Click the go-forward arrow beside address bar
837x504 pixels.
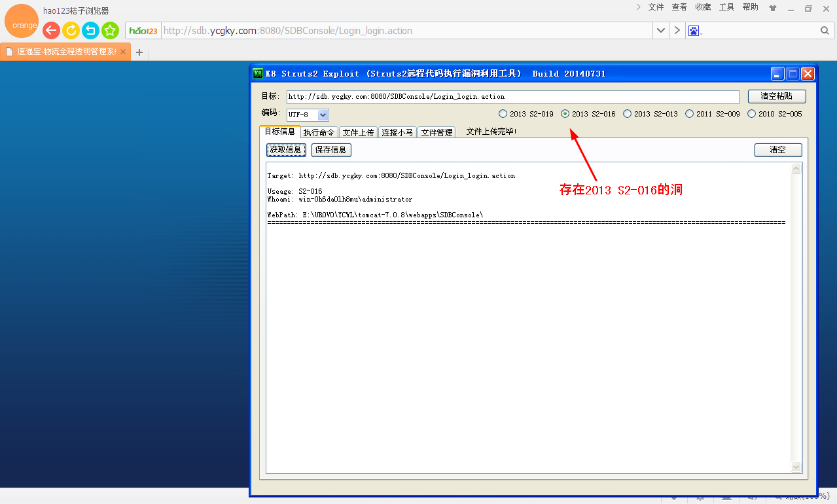pyautogui.click(x=677, y=31)
